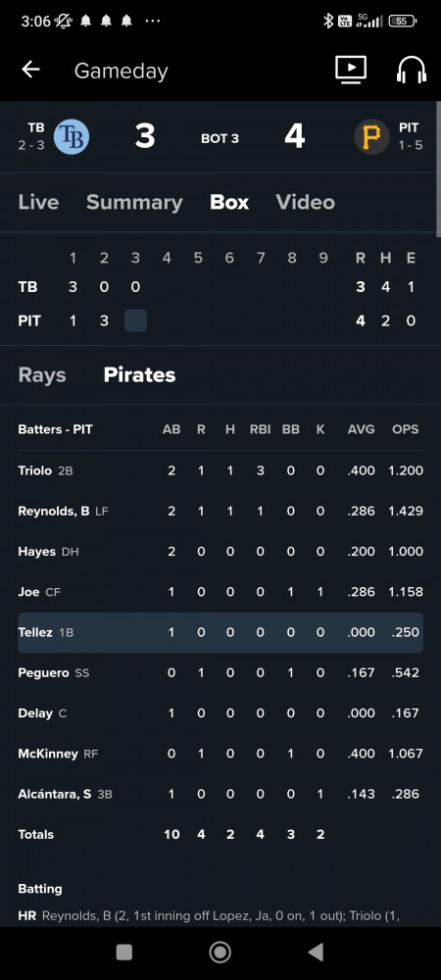Image resolution: width=441 pixels, height=980 pixels.
Task: Select the Box tab
Action: (229, 203)
